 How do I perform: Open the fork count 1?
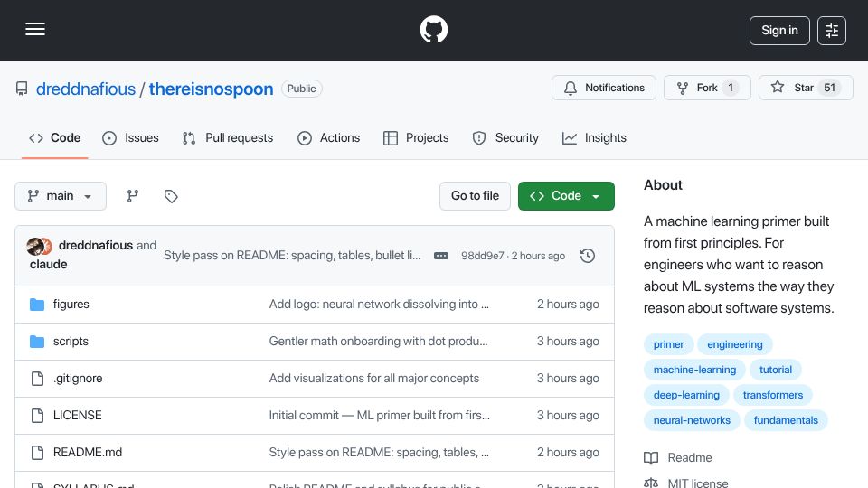click(731, 88)
